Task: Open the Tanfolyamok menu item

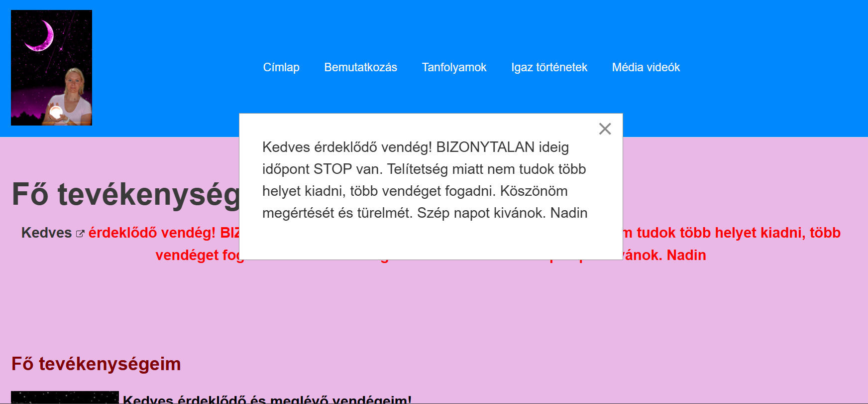Action: pyautogui.click(x=454, y=67)
